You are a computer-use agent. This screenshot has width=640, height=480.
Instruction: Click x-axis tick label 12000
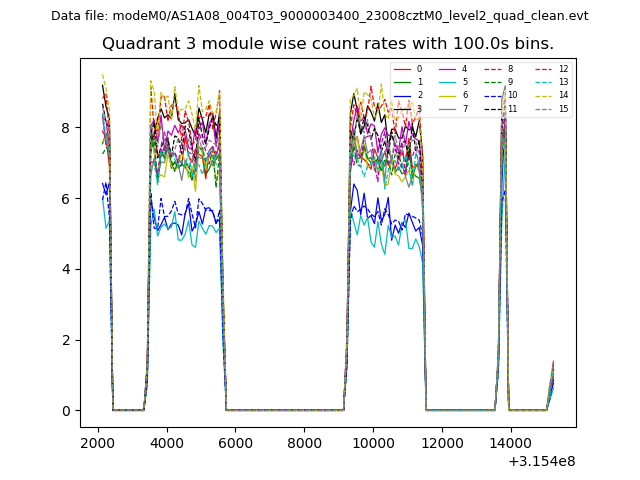442,442
